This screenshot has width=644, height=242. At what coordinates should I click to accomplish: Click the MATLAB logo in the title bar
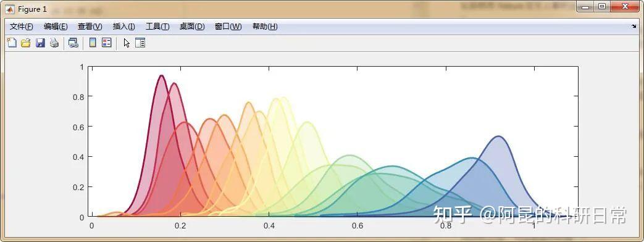tap(10, 9)
